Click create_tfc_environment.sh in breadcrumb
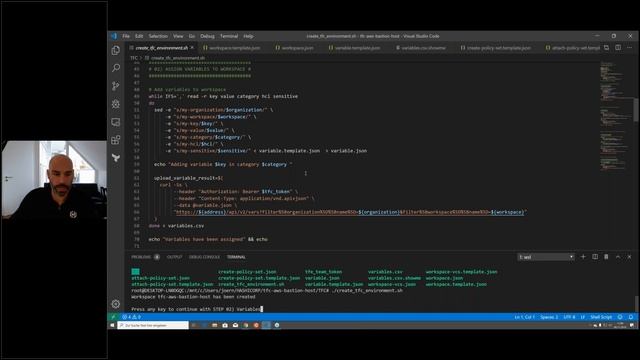This screenshot has height=360, width=640. pos(178,58)
